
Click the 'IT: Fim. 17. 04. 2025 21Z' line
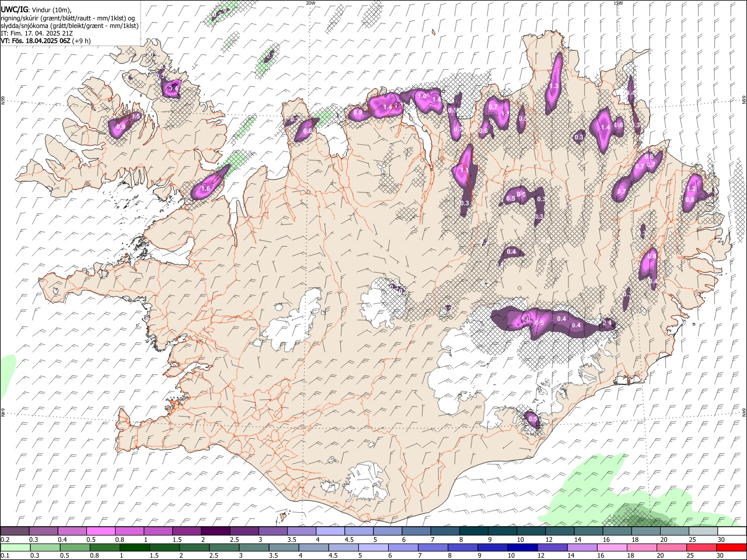click(x=37, y=33)
